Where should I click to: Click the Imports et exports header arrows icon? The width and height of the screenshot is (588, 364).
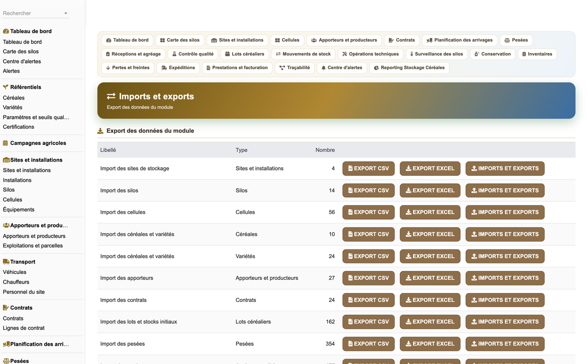click(111, 97)
